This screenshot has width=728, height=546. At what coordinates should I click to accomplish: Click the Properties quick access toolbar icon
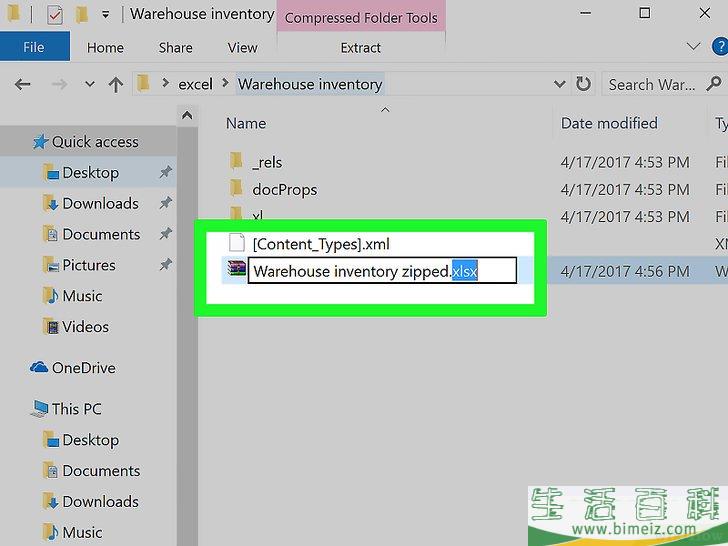[x=55, y=15]
